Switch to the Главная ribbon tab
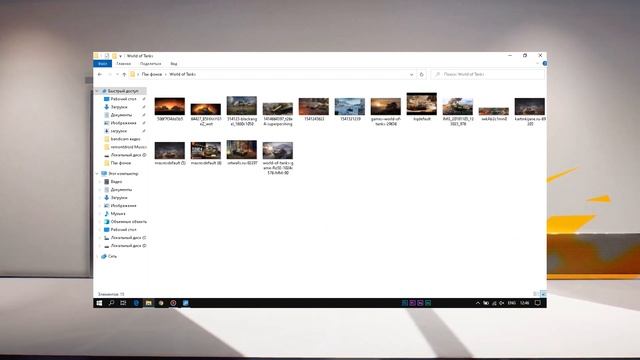Image resolution: width=640 pixels, height=360 pixels. coord(123,64)
